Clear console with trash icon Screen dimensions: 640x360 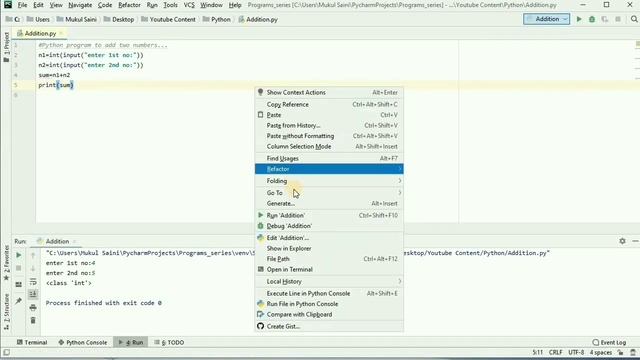(33, 320)
